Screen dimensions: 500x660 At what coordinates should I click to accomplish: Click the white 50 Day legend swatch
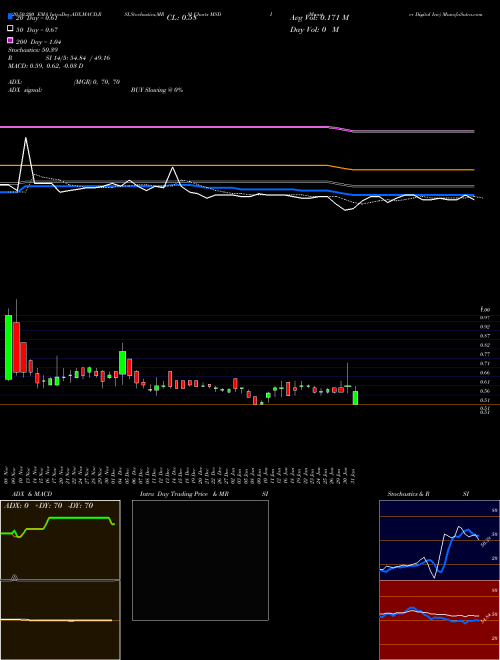pos(10,29)
